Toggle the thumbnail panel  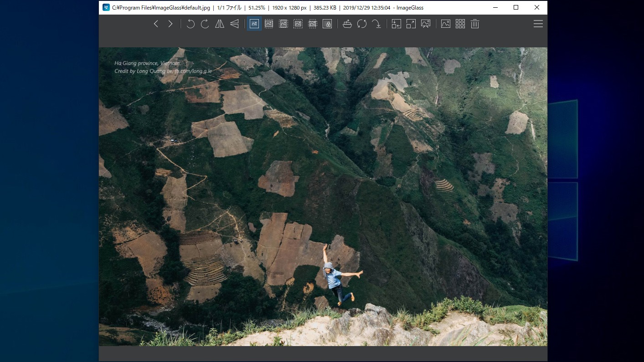pyautogui.click(x=446, y=24)
